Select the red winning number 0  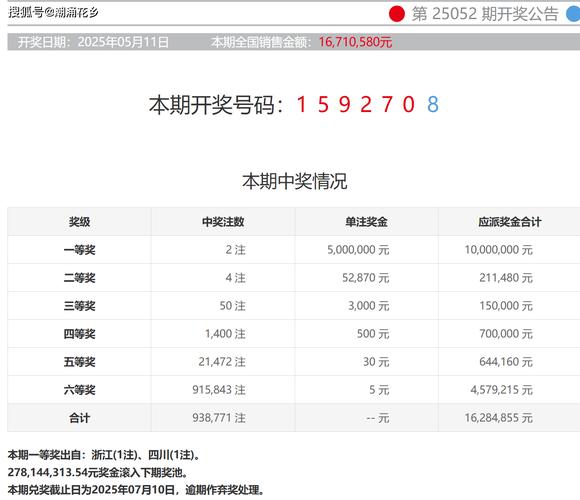409,105
